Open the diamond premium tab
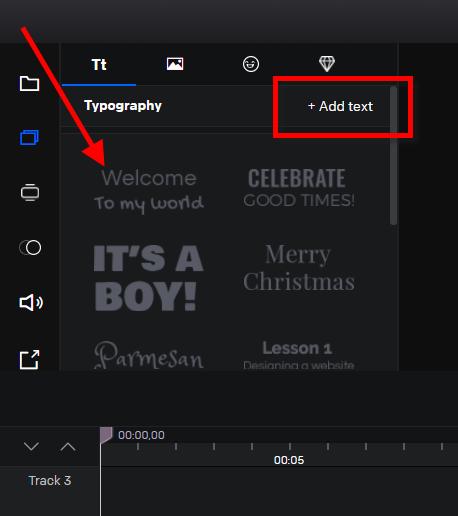 click(x=327, y=64)
